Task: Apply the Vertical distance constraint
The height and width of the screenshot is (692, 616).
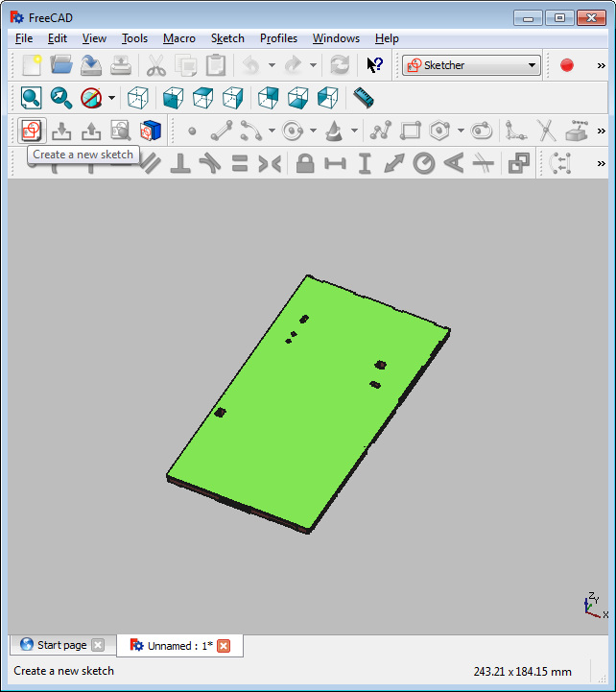Action: click(365, 163)
